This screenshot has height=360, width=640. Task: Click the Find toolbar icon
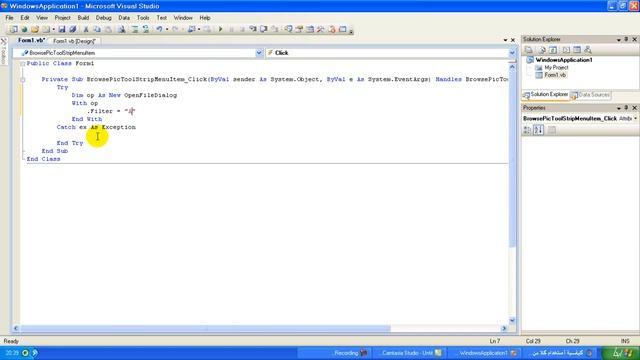pos(122,29)
